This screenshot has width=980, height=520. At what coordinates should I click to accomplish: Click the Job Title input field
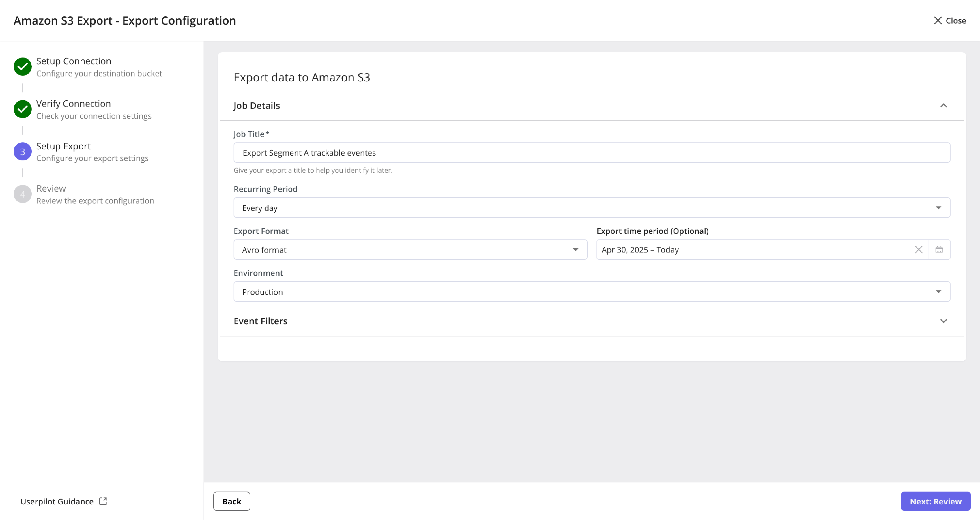click(x=592, y=153)
